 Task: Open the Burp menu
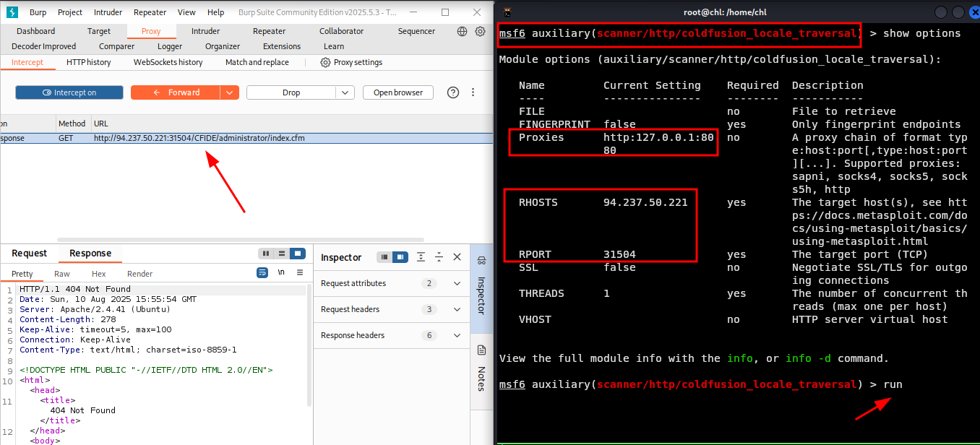[38, 12]
